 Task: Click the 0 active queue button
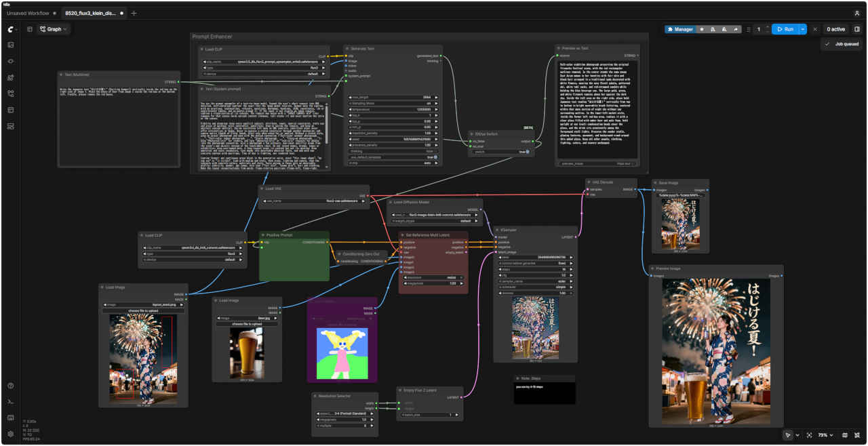(x=835, y=29)
